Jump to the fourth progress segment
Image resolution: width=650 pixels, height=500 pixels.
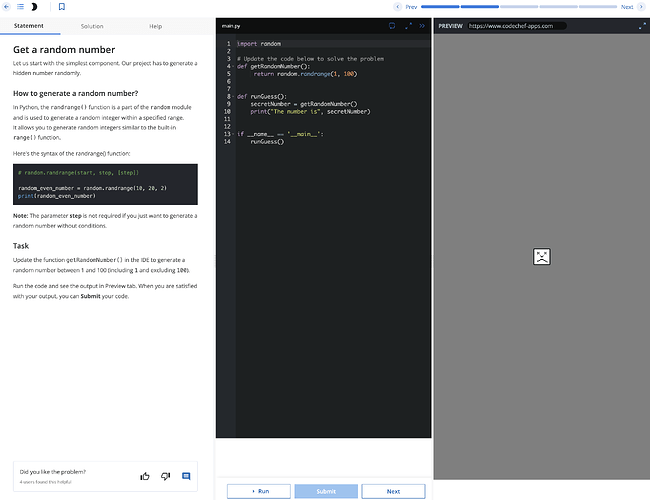click(x=558, y=7)
